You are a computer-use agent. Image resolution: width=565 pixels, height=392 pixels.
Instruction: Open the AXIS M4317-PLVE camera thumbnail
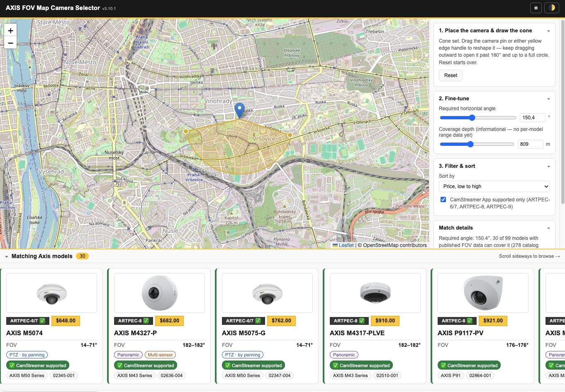375,293
